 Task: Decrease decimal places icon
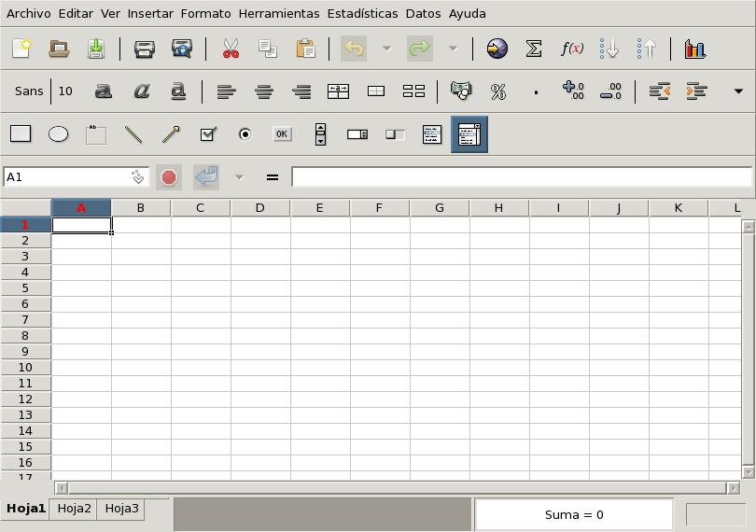pos(611,91)
